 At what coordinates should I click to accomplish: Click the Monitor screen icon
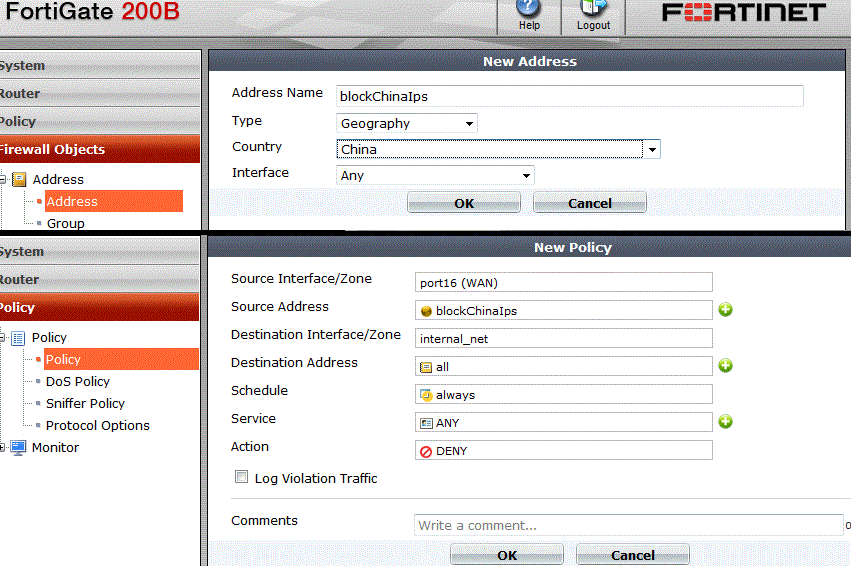point(18,448)
